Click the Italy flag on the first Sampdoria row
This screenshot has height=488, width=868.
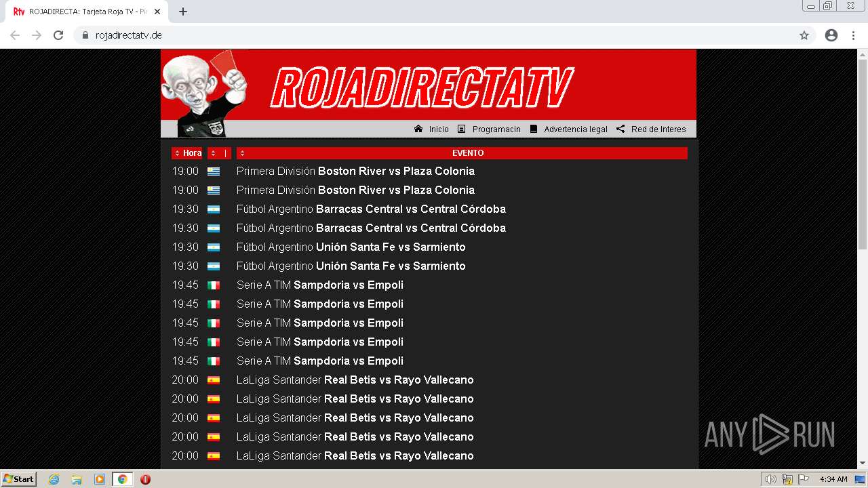click(214, 285)
